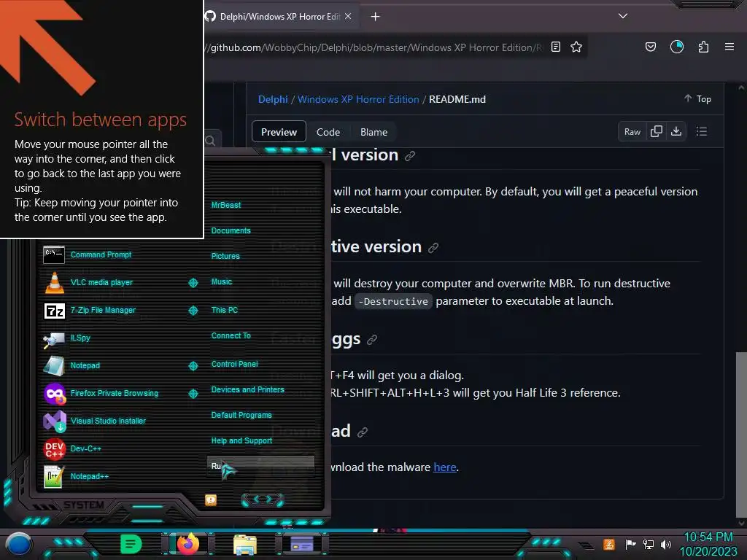Expand Notepad jump list arrow
Viewport: 747px width, 560px height.
pyautogui.click(x=193, y=366)
